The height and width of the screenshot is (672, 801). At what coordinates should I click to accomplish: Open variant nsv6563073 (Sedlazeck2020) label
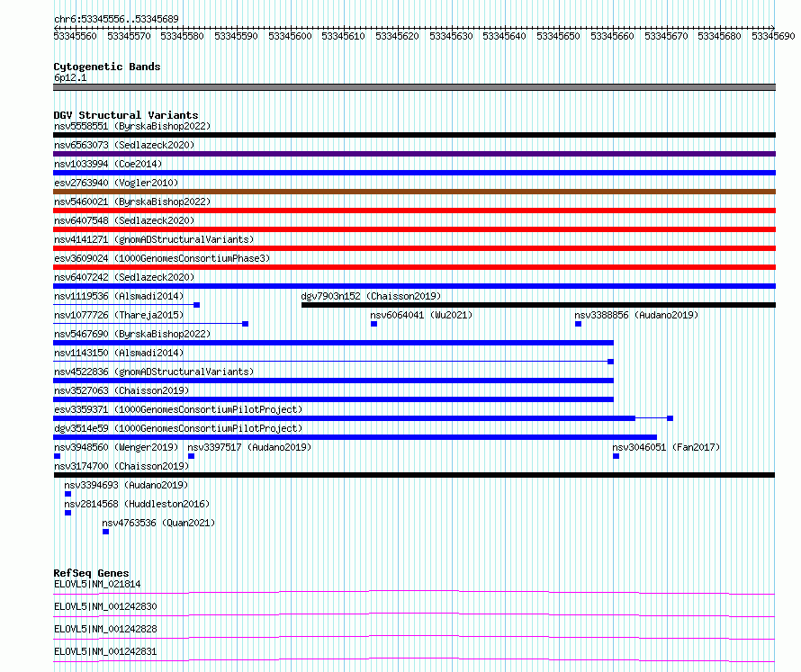point(124,145)
